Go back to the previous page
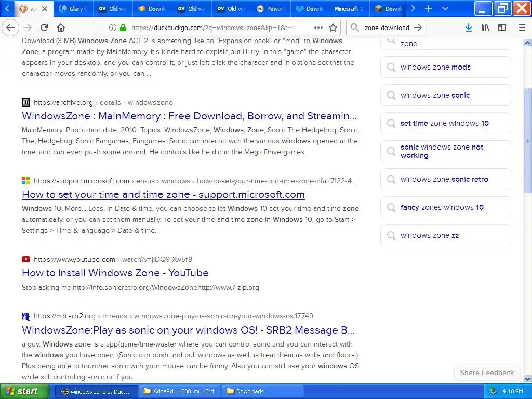Screen dimensions: 532x399 10,28
